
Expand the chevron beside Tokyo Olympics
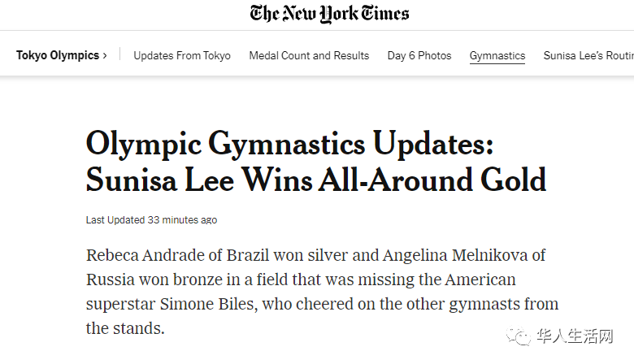105,56
